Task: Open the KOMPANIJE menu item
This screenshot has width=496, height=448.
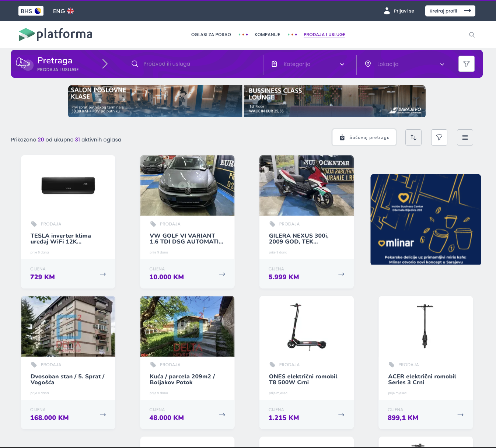Action: [267, 35]
